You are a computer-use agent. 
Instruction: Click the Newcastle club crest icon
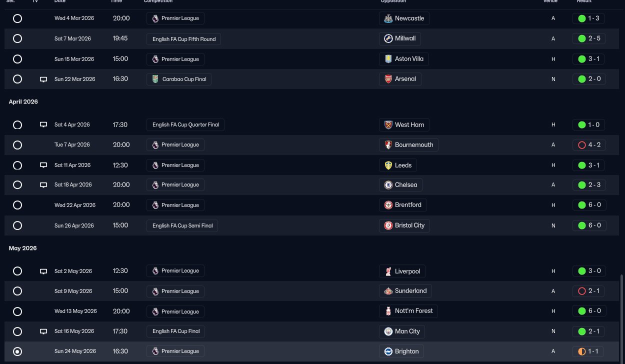(x=387, y=18)
